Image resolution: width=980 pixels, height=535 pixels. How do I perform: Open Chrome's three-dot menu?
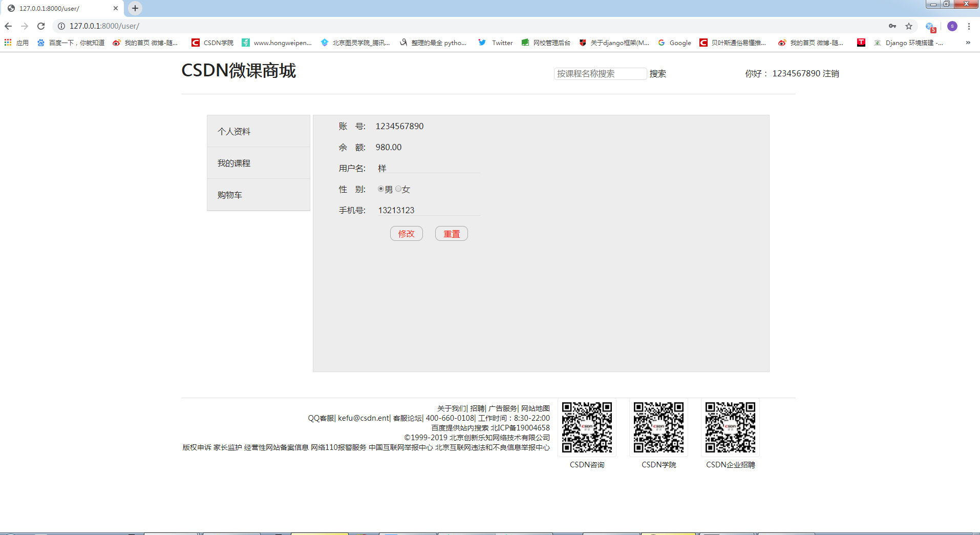point(969,26)
